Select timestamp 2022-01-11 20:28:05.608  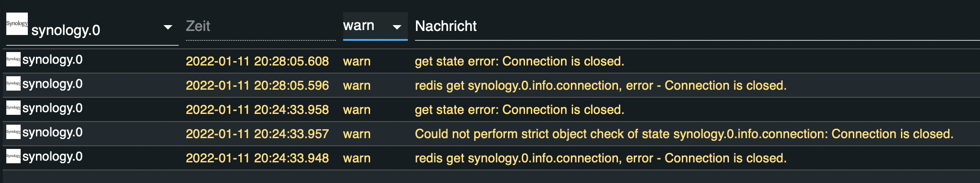(x=257, y=61)
